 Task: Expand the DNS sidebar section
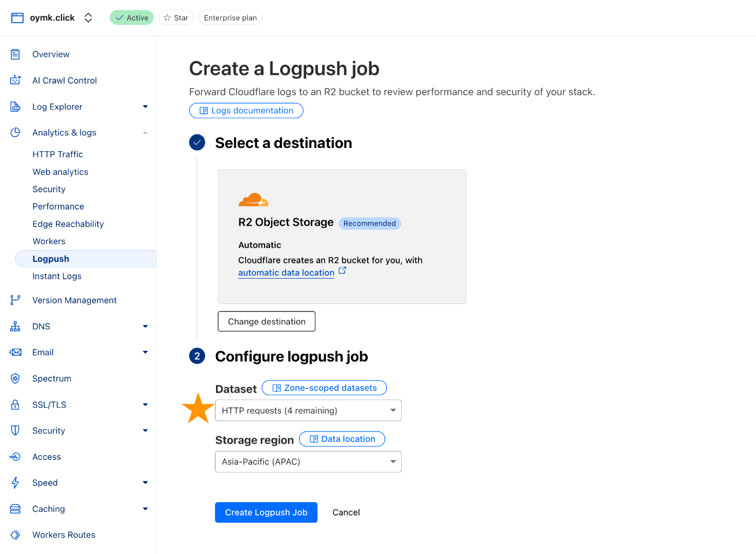click(145, 326)
